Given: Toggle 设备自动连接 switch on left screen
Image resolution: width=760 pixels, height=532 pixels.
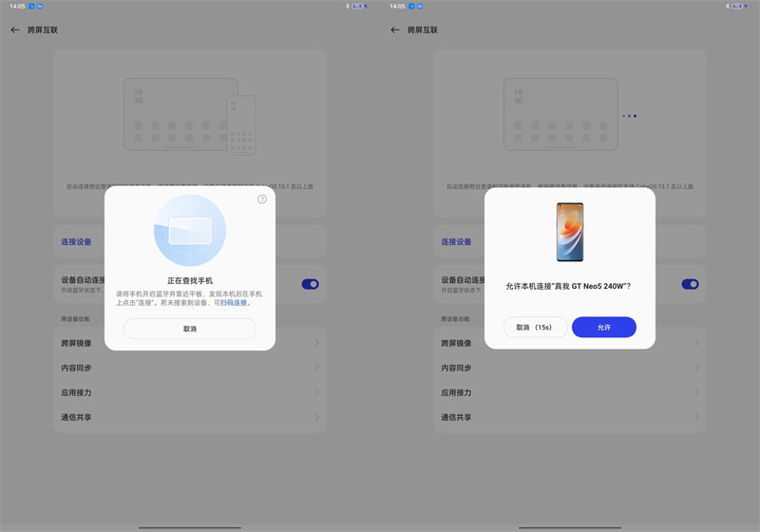Looking at the screenshot, I should (311, 284).
